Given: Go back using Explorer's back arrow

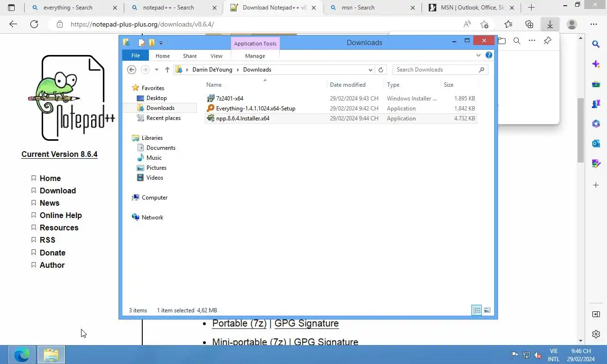Looking at the screenshot, I should click(x=132, y=70).
